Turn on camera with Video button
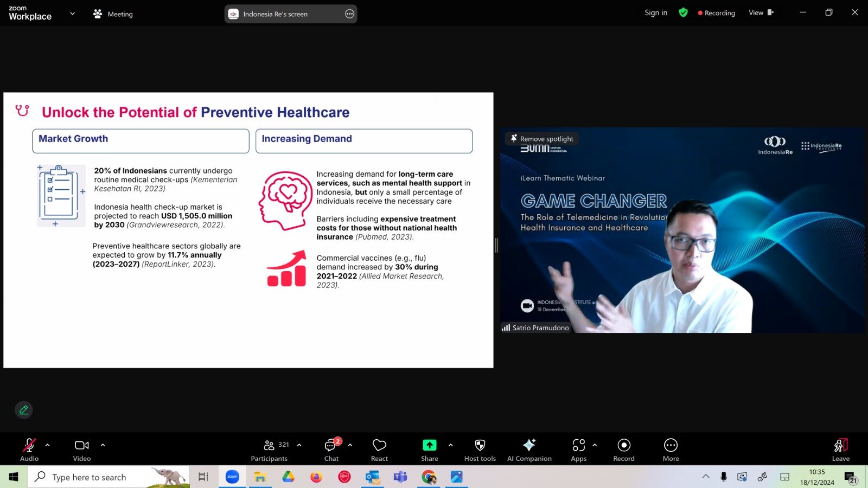Viewport: 868px width, 488px height. [x=82, y=450]
